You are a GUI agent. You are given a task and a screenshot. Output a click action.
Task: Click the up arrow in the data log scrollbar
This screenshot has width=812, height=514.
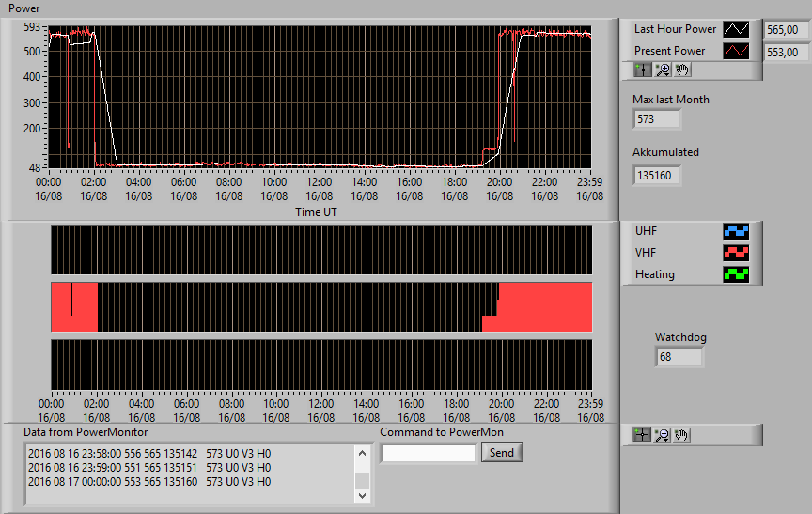[362, 453]
